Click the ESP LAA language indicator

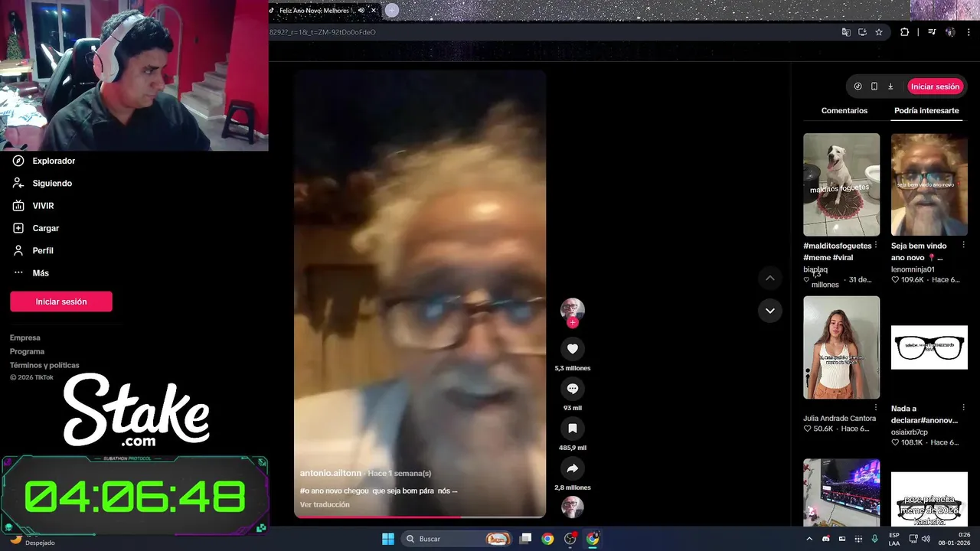tap(894, 539)
